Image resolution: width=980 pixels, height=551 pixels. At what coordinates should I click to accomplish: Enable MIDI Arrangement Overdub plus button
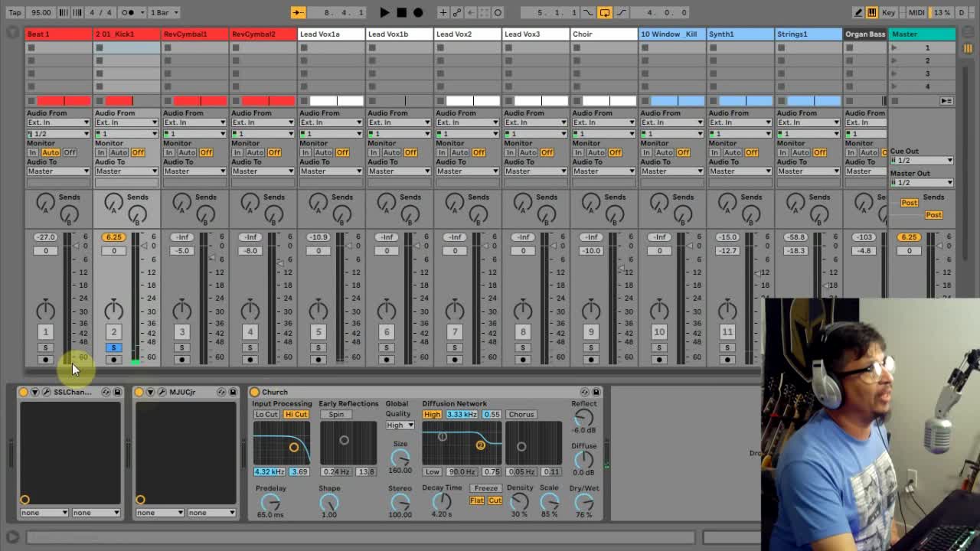(443, 12)
